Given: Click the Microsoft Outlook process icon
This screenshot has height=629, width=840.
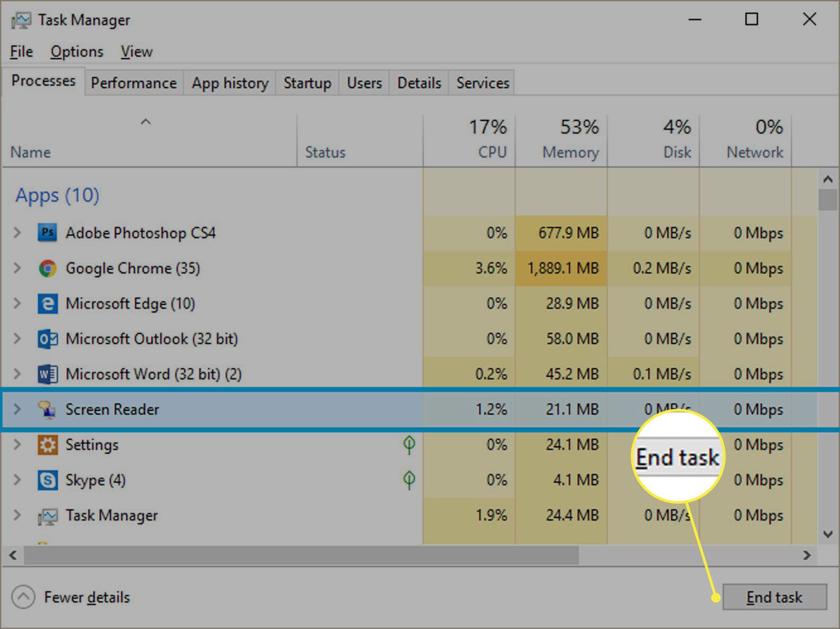Looking at the screenshot, I should [47, 339].
